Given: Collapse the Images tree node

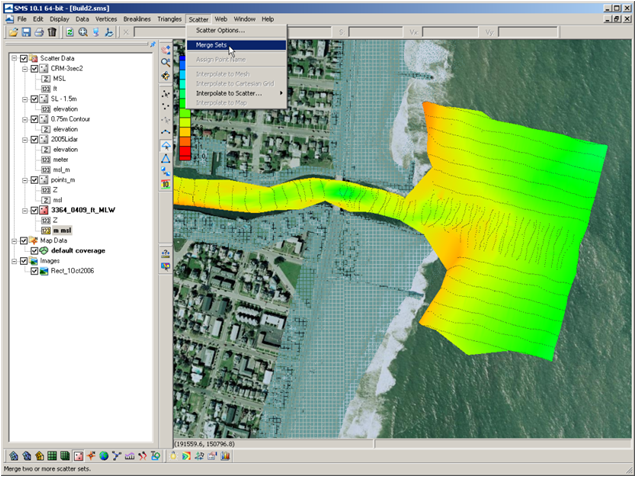Looking at the screenshot, I should coord(15,261).
